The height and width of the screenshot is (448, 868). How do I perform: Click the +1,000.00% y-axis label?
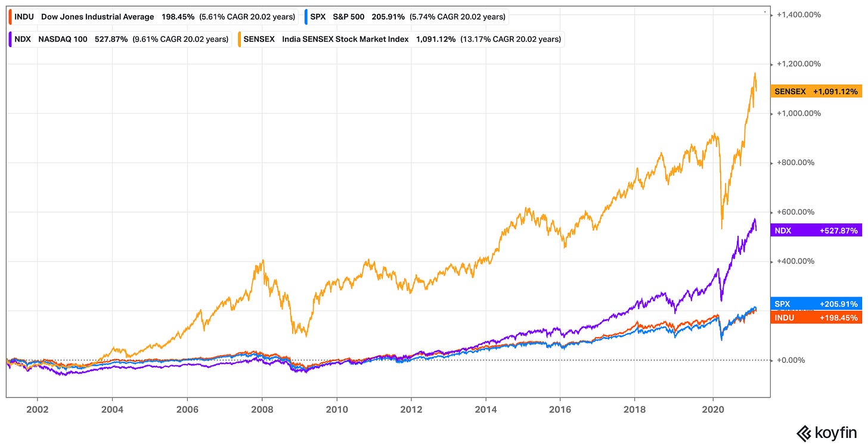[799, 113]
